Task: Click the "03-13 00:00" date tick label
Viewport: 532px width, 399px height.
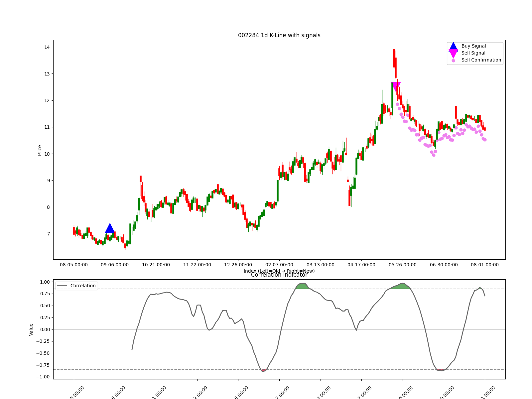Action: pyautogui.click(x=321, y=265)
